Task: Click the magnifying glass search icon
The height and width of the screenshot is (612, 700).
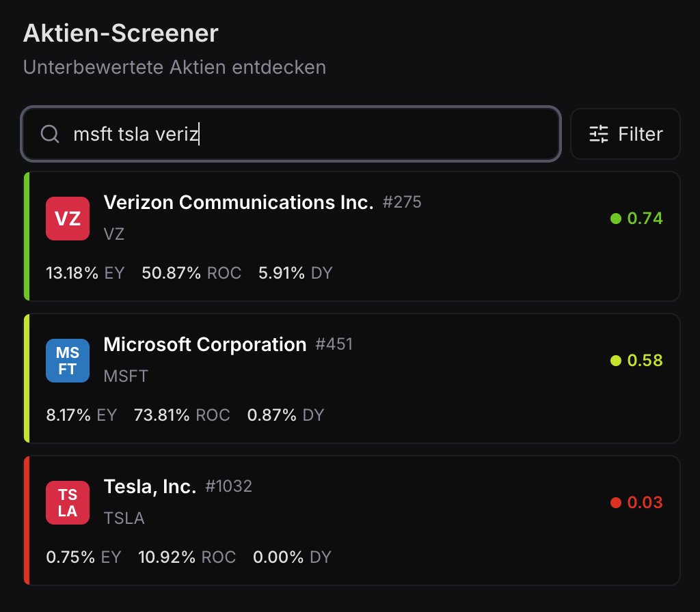Action: (50, 134)
